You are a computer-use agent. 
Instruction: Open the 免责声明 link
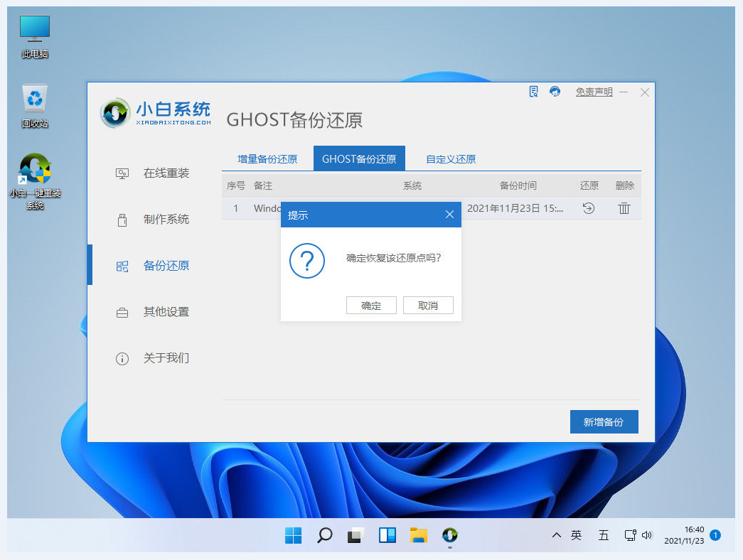[594, 92]
